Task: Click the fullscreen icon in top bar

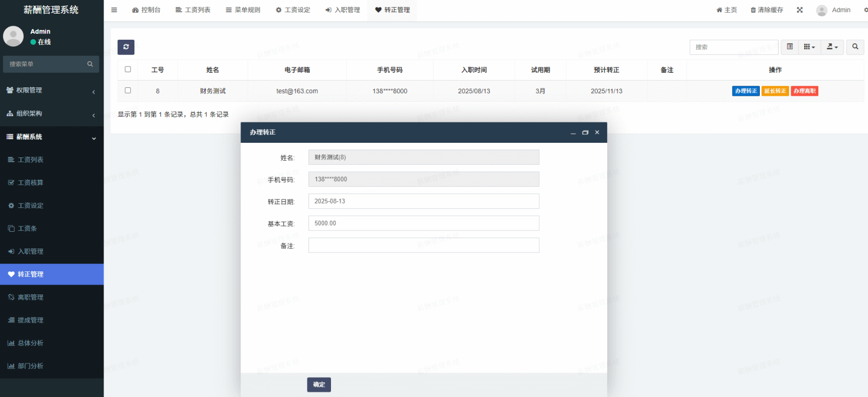Action: (x=800, y=10)
